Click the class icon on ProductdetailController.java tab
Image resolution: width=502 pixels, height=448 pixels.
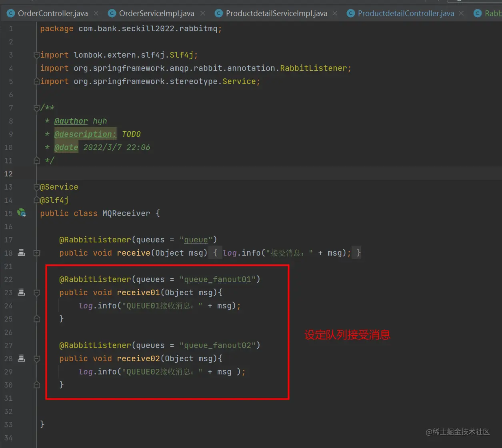[351, 13]
